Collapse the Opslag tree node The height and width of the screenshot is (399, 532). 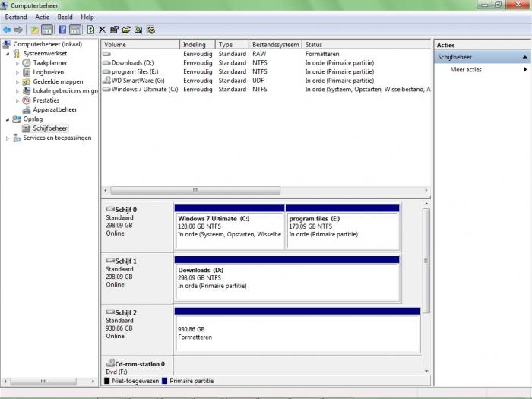(8, 119)
